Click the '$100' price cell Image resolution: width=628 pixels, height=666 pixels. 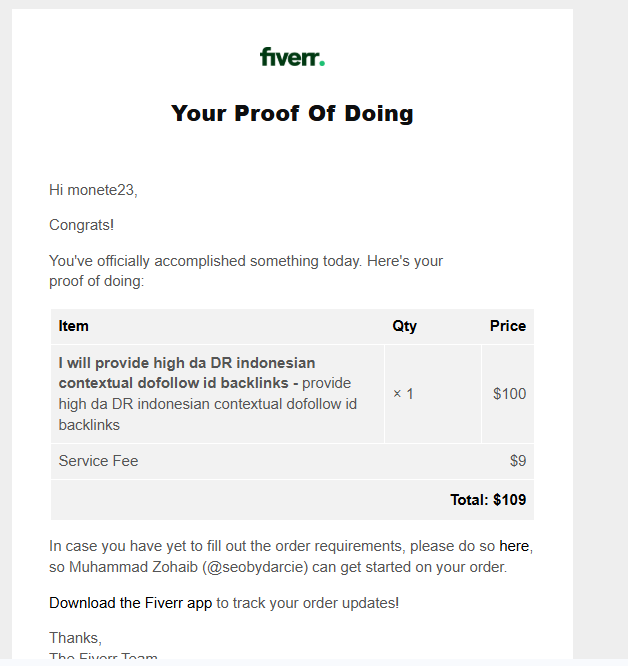[x=509, y=394]
